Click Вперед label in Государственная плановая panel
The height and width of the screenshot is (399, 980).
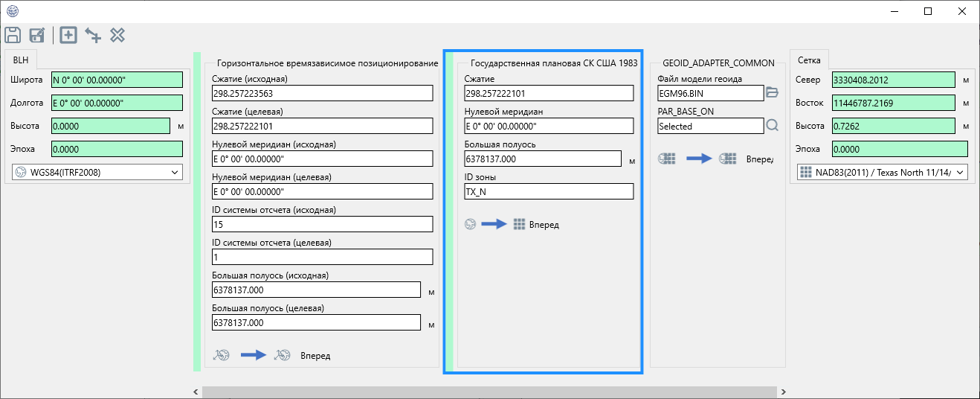click(x=544, y=225)
